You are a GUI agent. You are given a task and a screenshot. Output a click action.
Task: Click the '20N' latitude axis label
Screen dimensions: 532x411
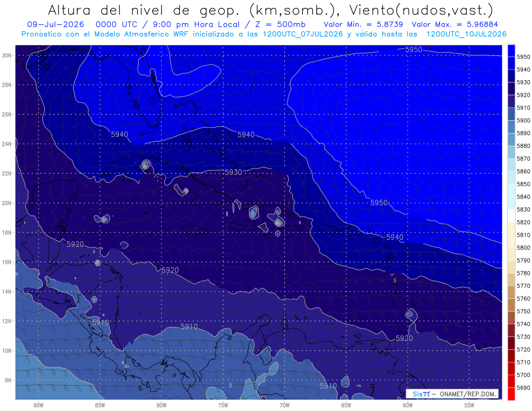tap(6, 203)
